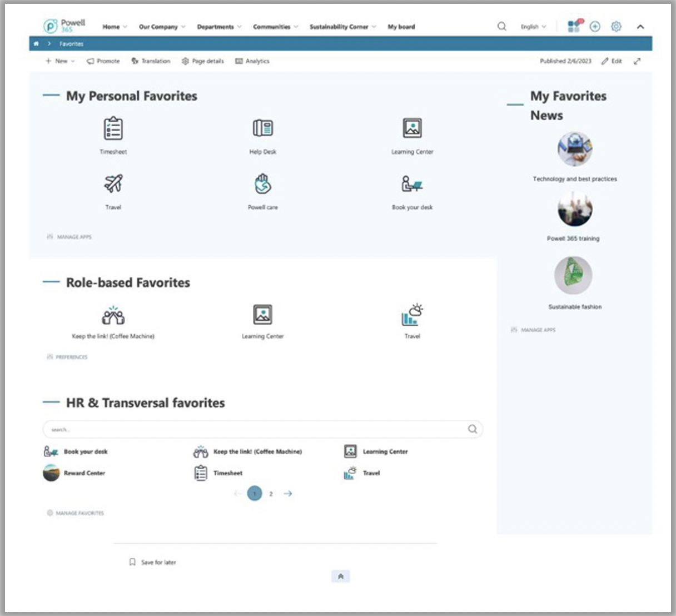Expand the New menu

[x=58, y=61]
